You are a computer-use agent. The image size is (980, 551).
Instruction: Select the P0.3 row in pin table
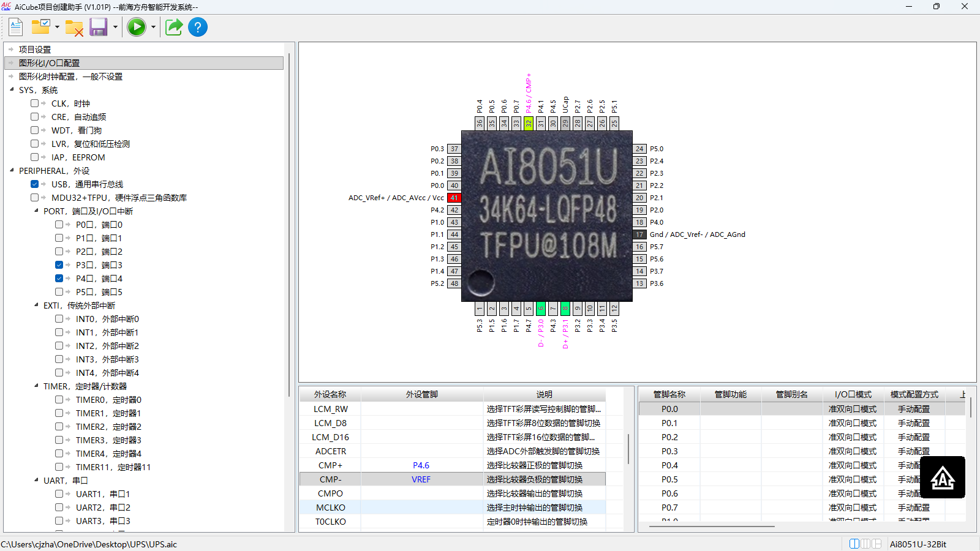(x=802, y=451)
